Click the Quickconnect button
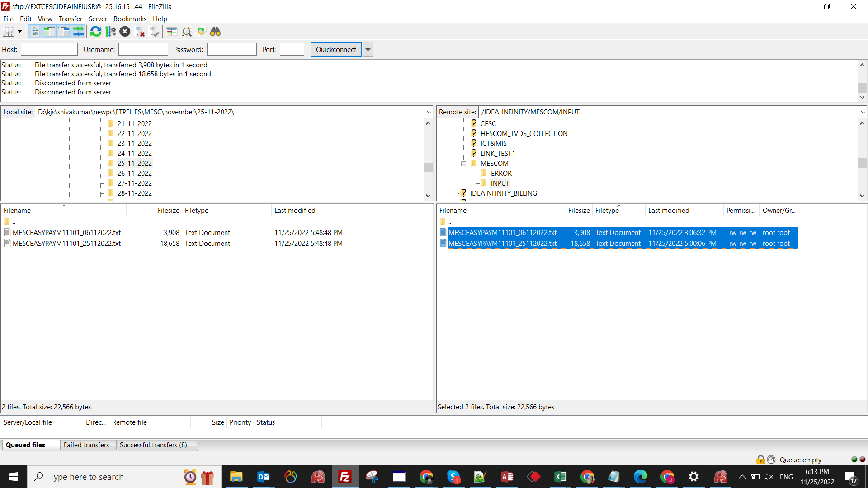This screenshot has height=488, width=868. (336, 50)
